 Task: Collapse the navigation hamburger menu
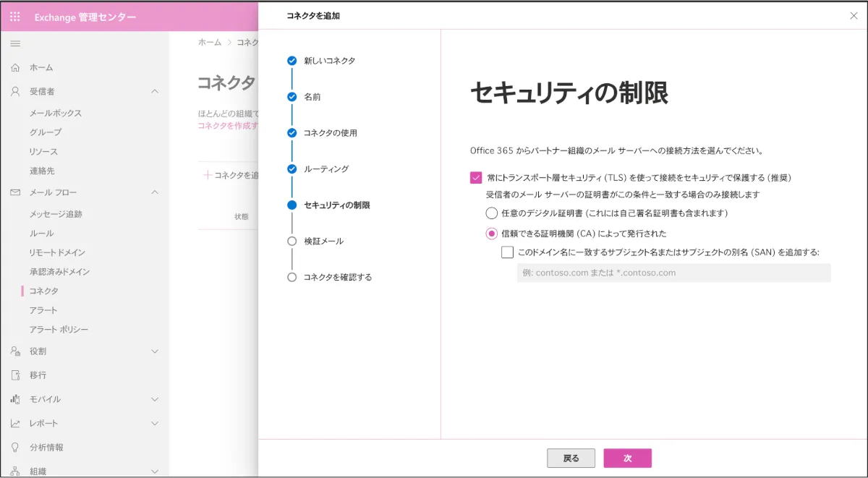15,44
